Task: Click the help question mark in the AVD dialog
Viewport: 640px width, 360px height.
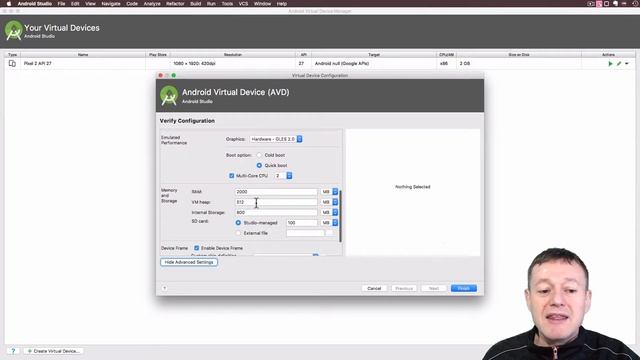Action: tap(164, 288)
